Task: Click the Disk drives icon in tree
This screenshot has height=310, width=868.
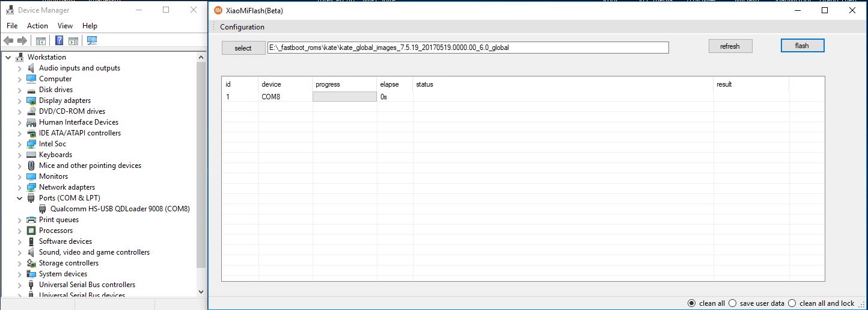Action: [x=31, y=90]
